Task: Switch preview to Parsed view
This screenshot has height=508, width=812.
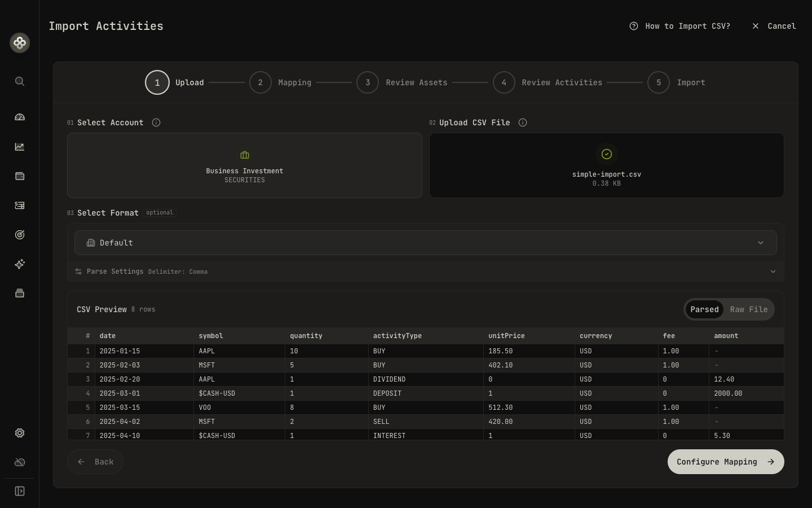Action: 704,309
